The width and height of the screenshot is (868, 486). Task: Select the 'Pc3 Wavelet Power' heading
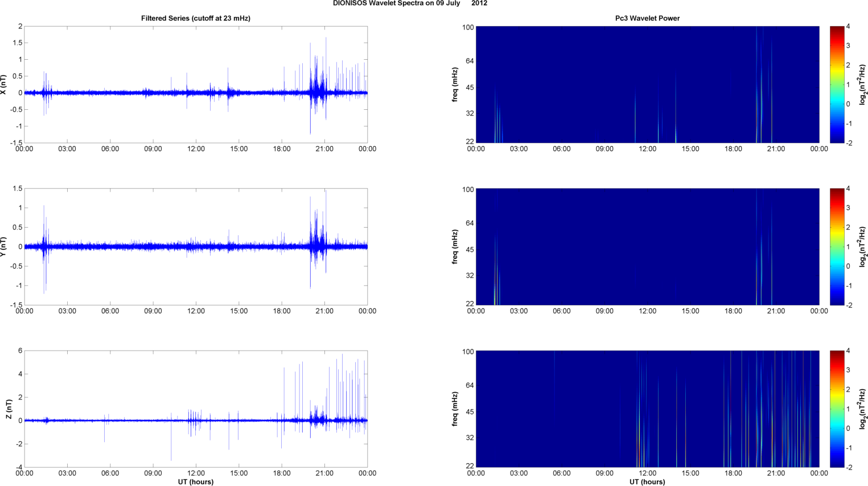(x=647, y=18)
